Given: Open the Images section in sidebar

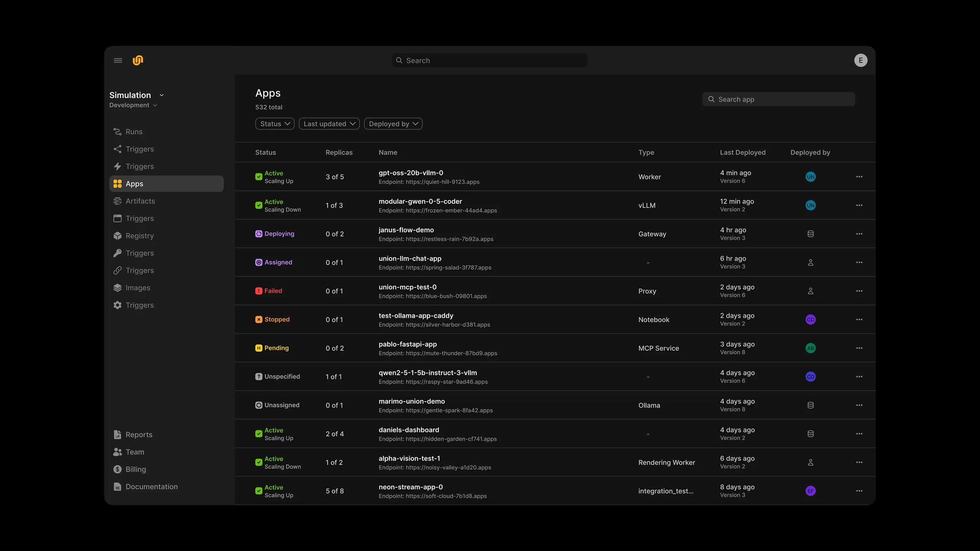Looking at the screenshot, I should point(138,288).
